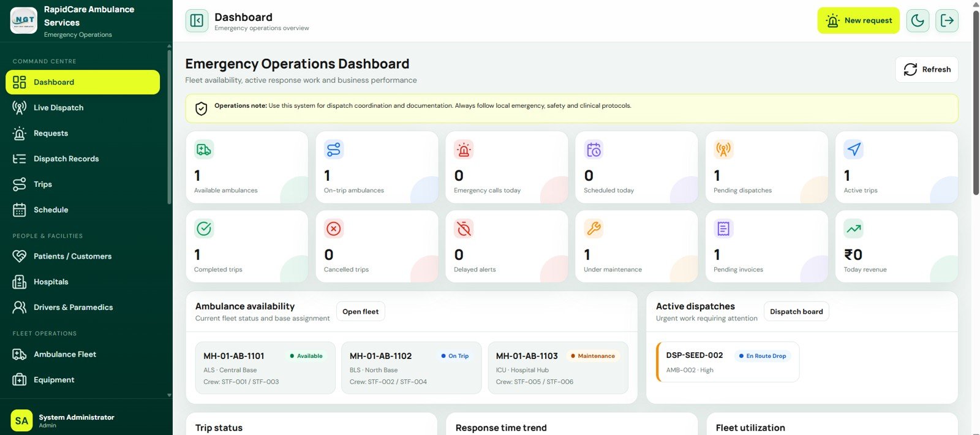This screenshot has width=980, height=435.
Task: Navigate to Ambulance Fleet
Action: click(83, 354)
